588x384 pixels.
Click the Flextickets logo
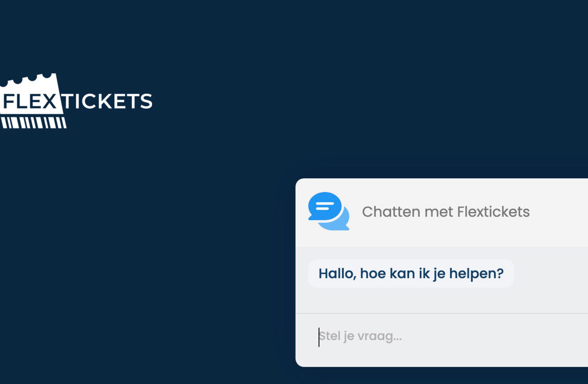[76, 101]
